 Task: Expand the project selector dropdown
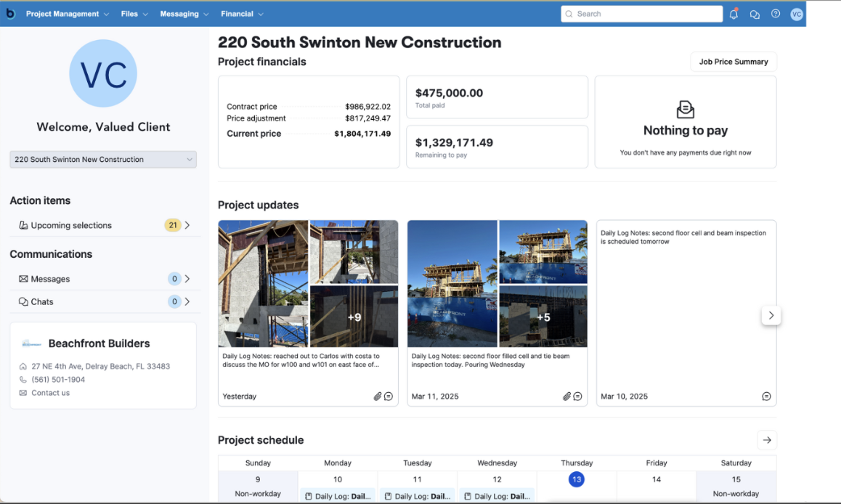(103, 159)
